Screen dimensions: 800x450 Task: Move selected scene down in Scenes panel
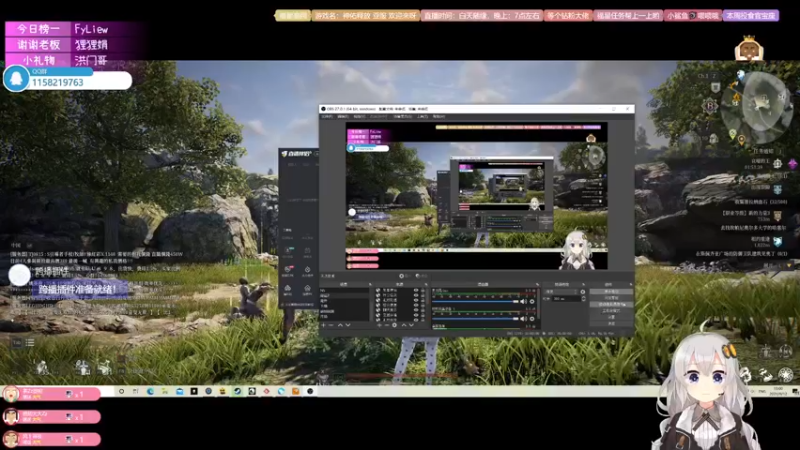click(x=348, y=325)
